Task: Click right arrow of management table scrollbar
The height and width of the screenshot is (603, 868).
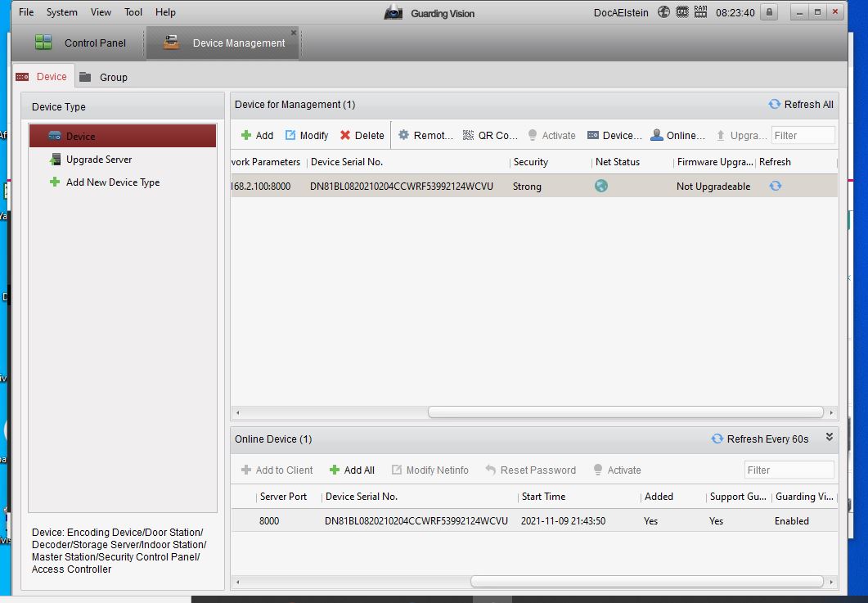Action: click(831, 412)
